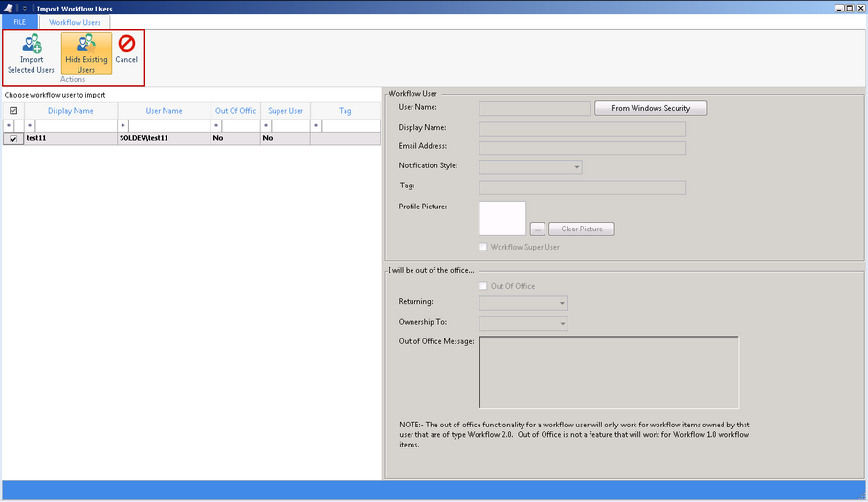Sort by Out Of Office column header
This screenshot has height=502, width=868.
[235, 111]
